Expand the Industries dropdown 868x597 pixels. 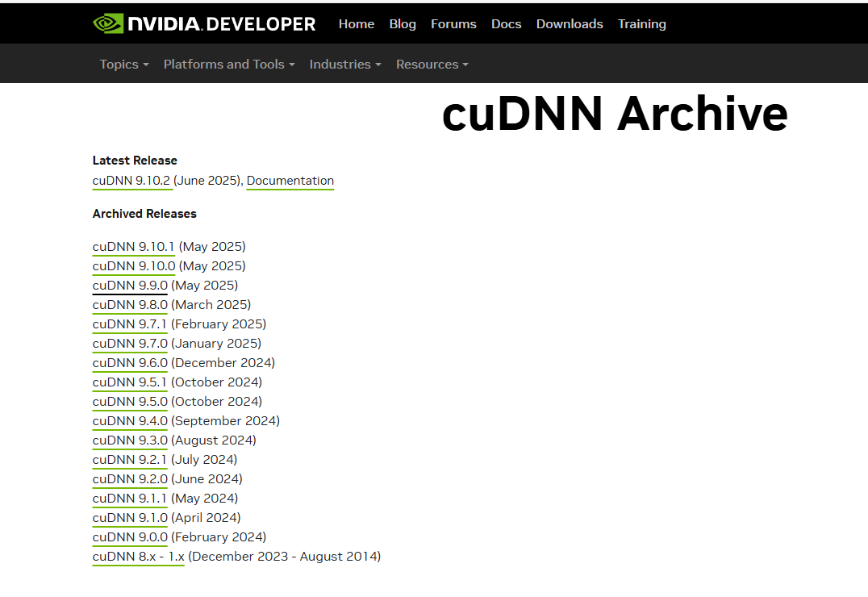tap(345, 65)
